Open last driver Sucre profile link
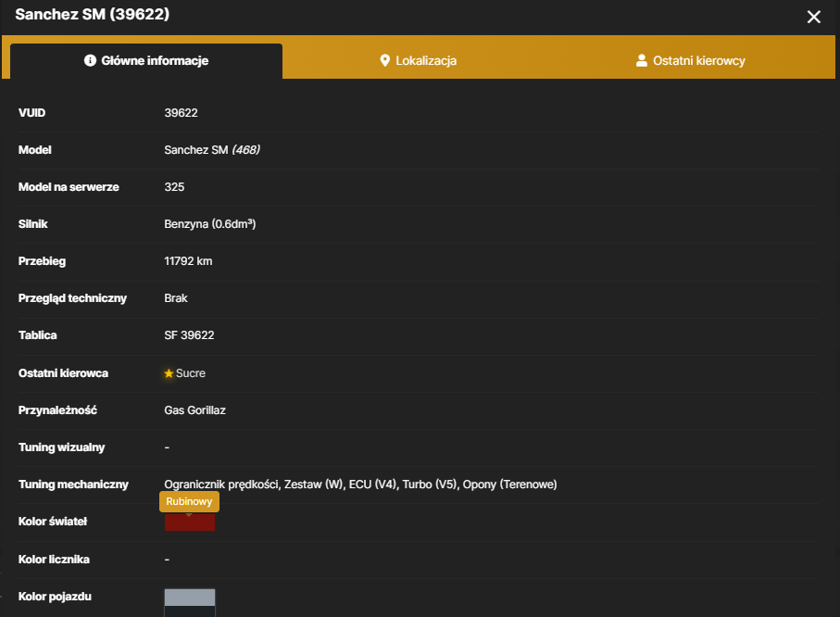Image resolution: width=840 pixels, height=617 pixels. 191,373
